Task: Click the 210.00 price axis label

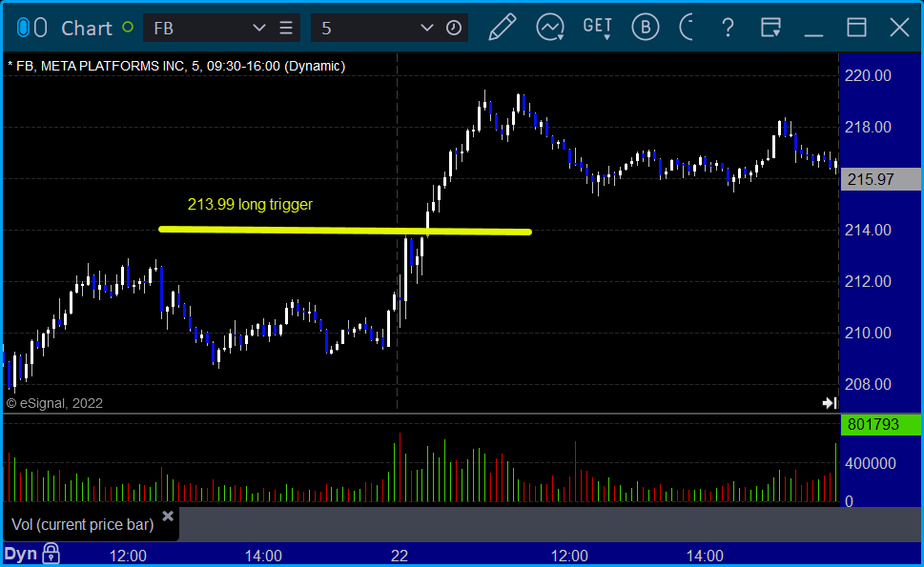Action: point(868,334)
